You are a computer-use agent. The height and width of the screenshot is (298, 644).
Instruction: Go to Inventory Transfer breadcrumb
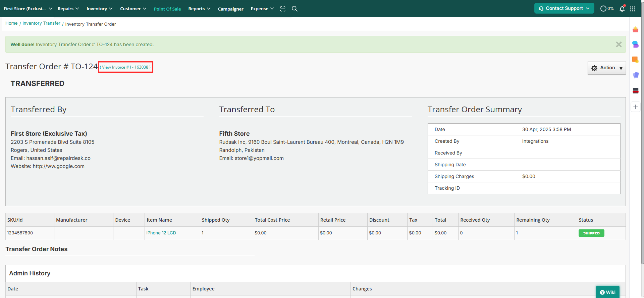coord(41,23)
